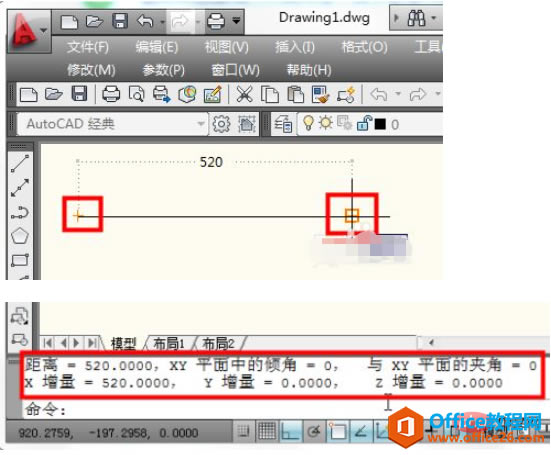Viewport: 551px width, 455px height.
Task: Click the Cut scissors icon
Action: [x=244, y=94]
